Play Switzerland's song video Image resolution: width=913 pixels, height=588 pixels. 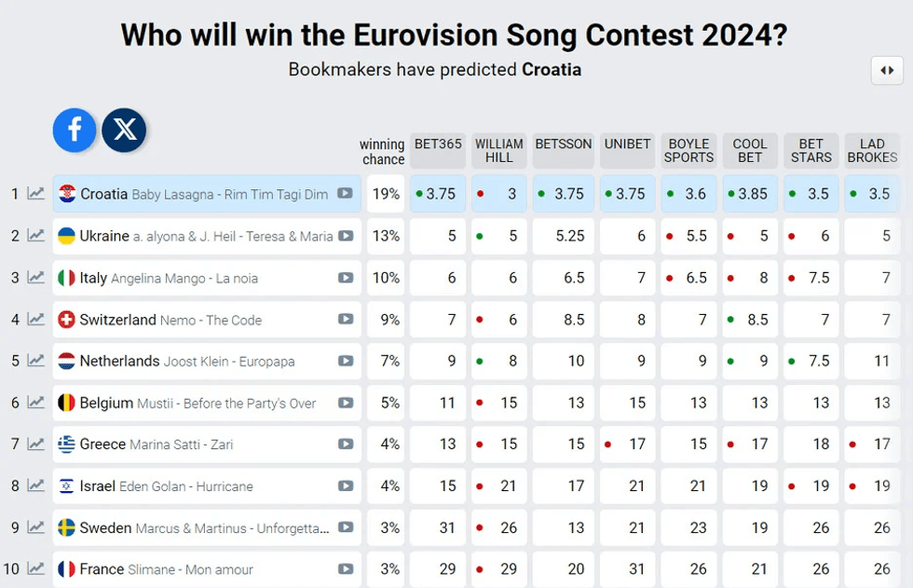[346, 320]
